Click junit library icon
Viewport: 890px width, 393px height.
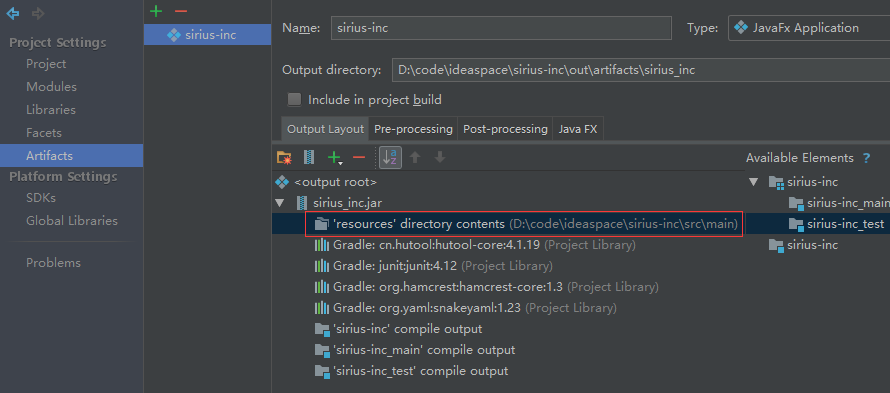322,266
